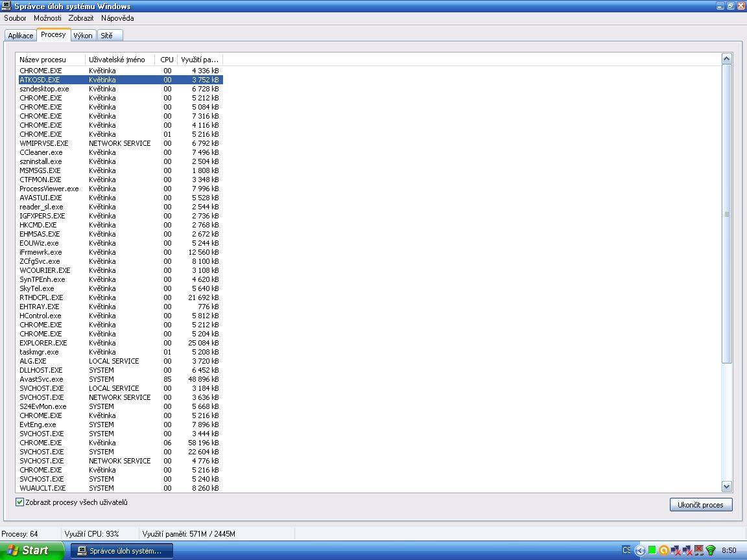The width and height of the screenshot is (747, 560).
Task: Select the ATKOSD.EXE process row
Action: (121, 80)
